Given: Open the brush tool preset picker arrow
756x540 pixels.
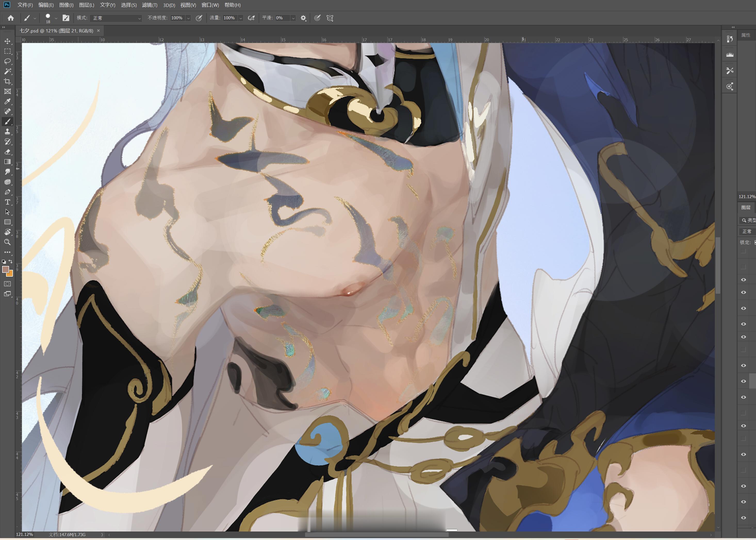Looking at the screenshot, I should click(35, 19).
